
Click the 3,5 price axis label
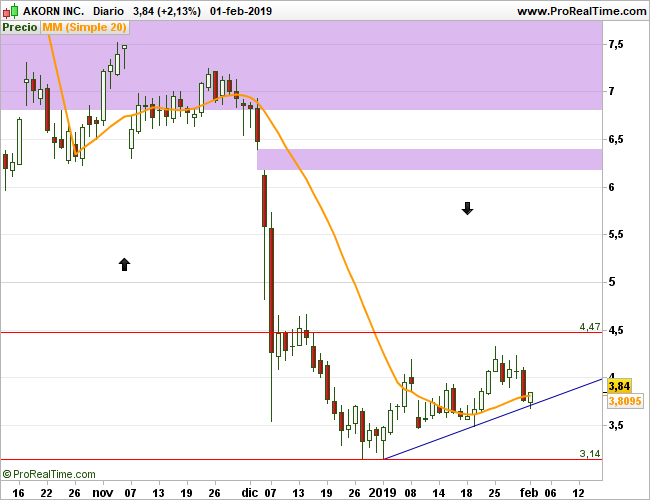[616, 425]
